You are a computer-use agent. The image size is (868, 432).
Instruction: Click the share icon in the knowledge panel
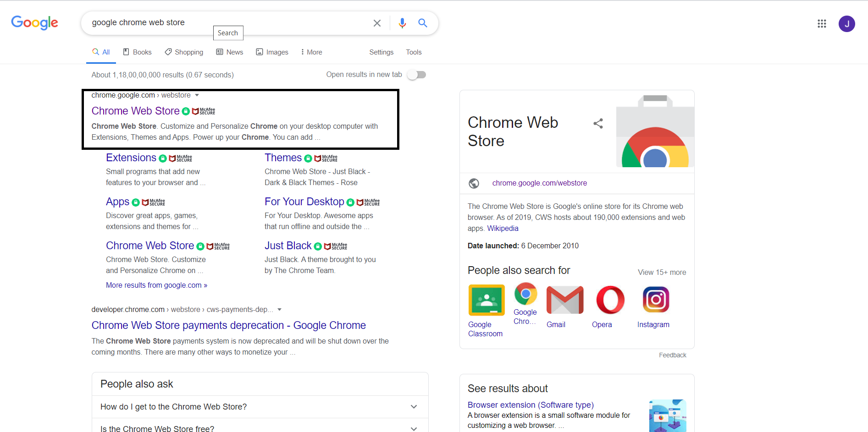598,123
